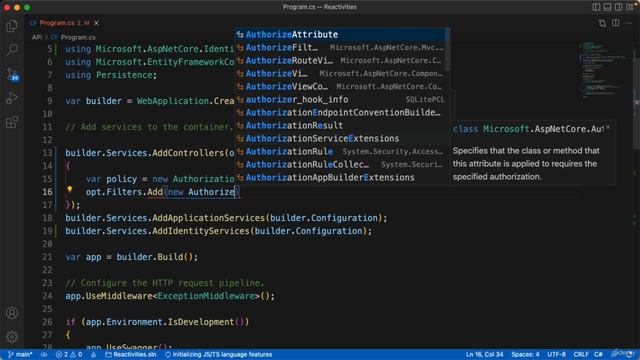Select the AuthorizationResult suggestion
640x360 pixels.
(342, 126)
